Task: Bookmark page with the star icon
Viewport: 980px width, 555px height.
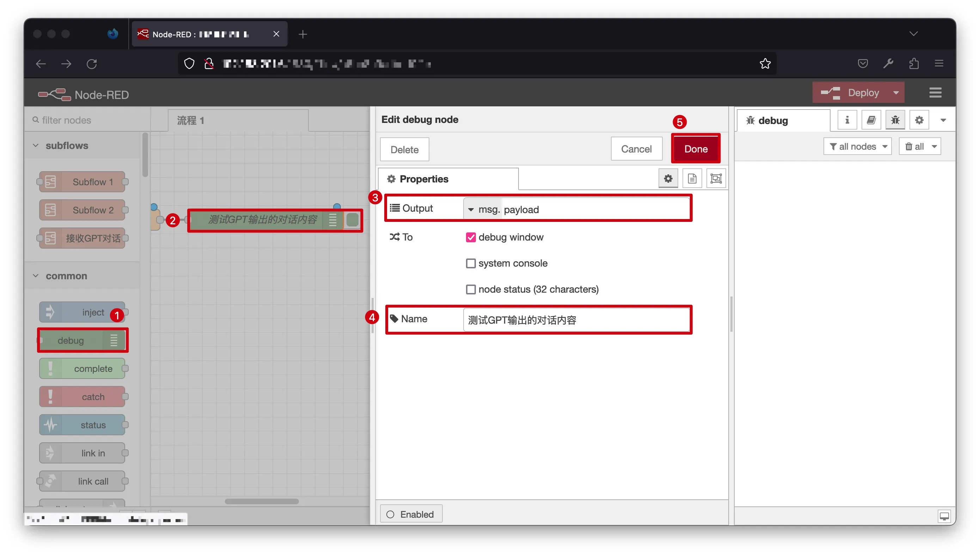Action: point(765,63)
